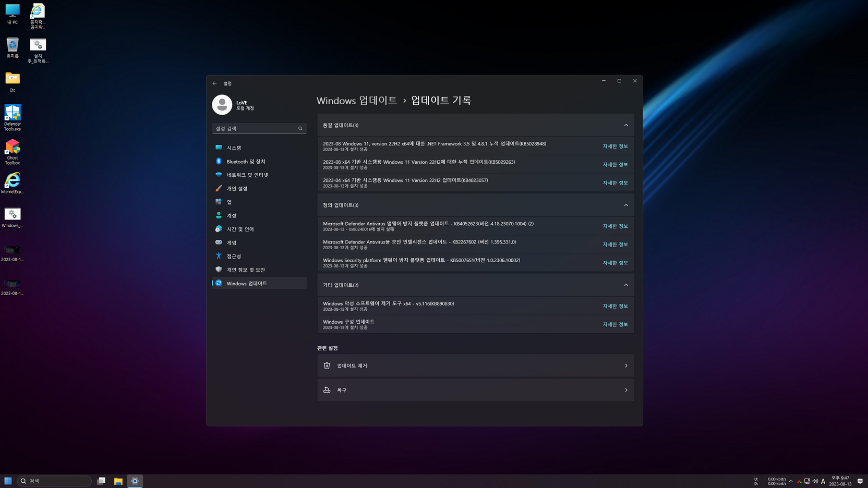Click the LoVE user avatar icon
The width and height of the screenshot is (868, 488).
click(222, 105)
